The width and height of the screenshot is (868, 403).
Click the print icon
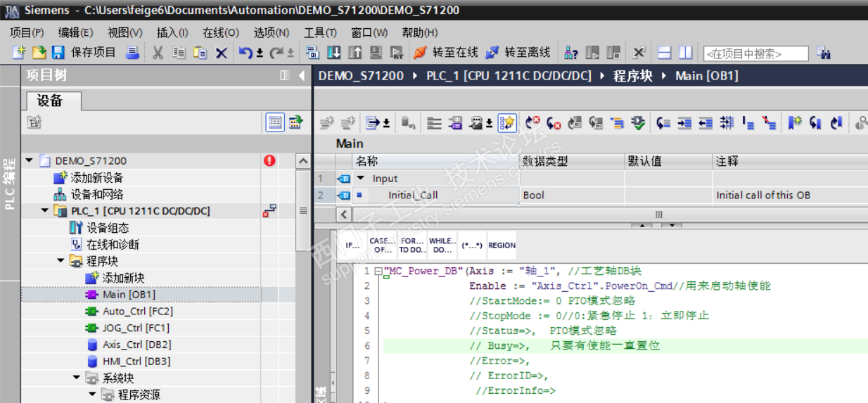tap(132, 53)
